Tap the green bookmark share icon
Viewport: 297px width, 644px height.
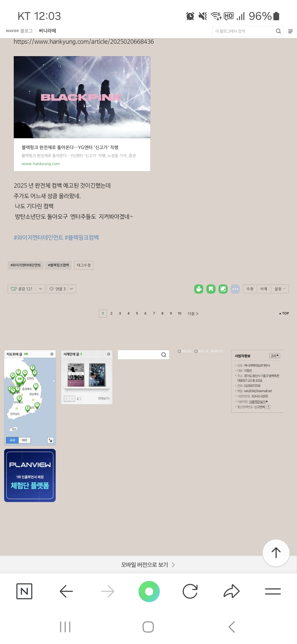click(x=211, y=289)
